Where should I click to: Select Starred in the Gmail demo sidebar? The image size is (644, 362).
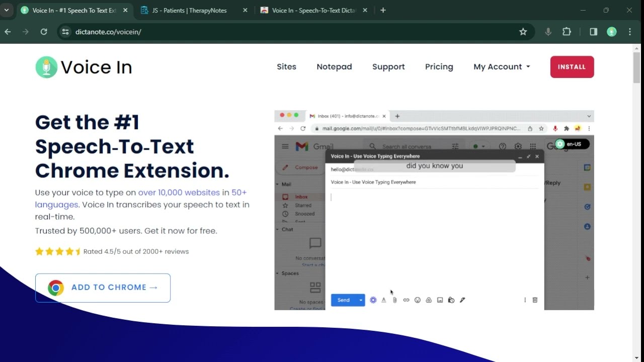point(303,205)
